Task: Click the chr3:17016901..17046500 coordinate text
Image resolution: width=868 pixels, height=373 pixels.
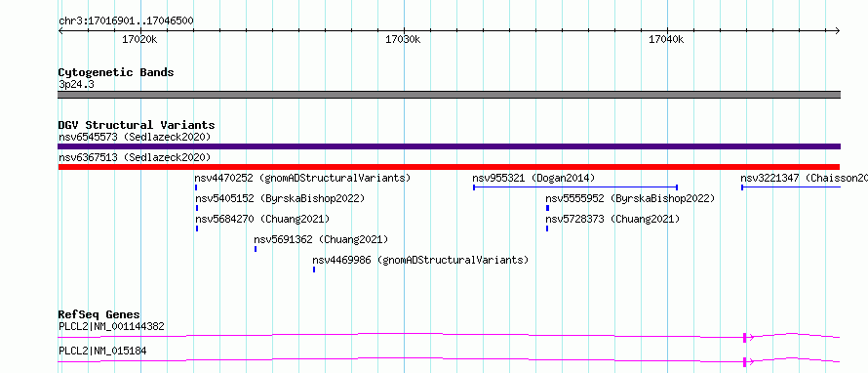Action: [126, 21]
